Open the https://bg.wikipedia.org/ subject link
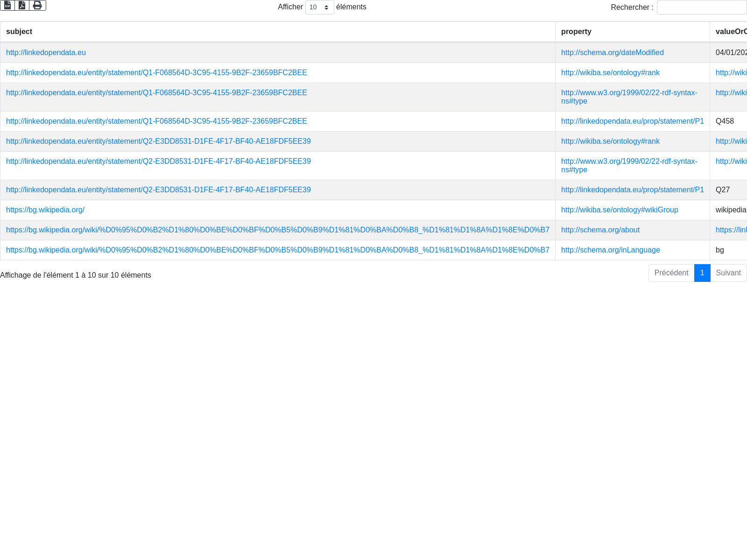The height and width of the screenshot is (560, 747). (x=45, y=210)
